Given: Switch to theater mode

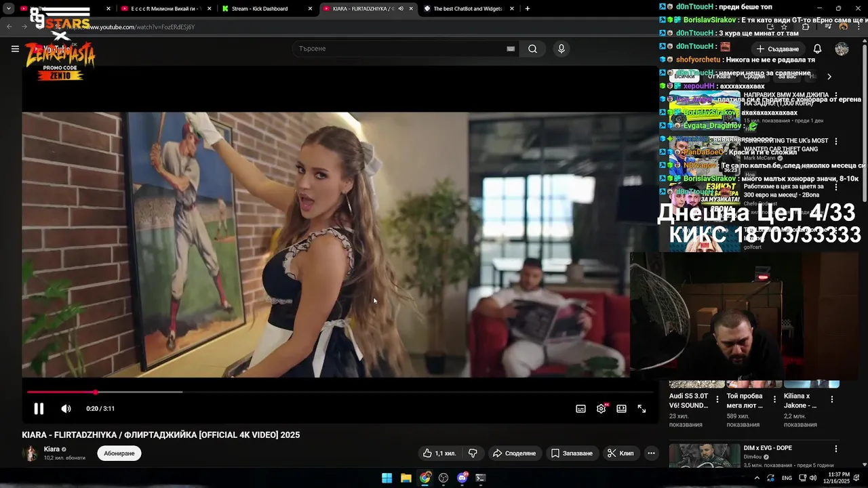Looking at the screenshot, I should tap(621, 409).
